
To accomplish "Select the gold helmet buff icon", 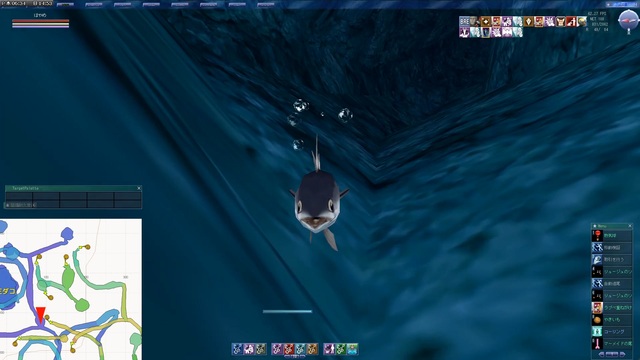I will 582,21.
